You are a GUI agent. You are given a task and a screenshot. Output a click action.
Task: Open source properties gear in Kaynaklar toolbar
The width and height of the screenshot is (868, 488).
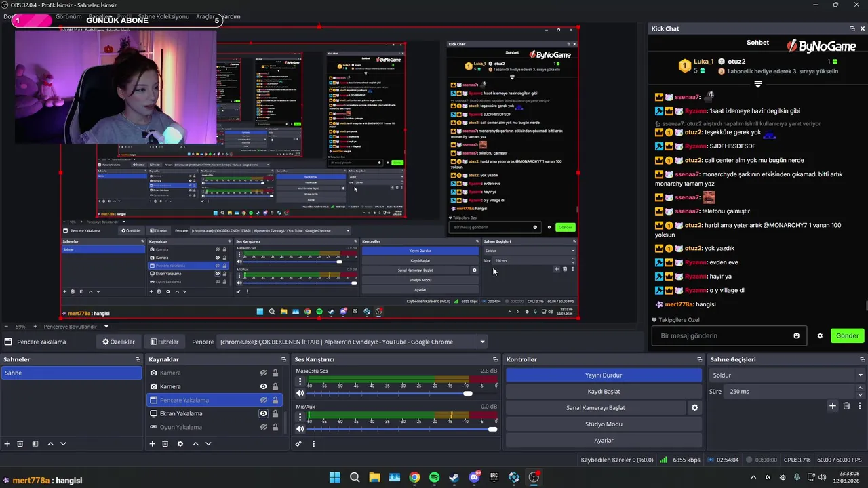coord(180,444)
